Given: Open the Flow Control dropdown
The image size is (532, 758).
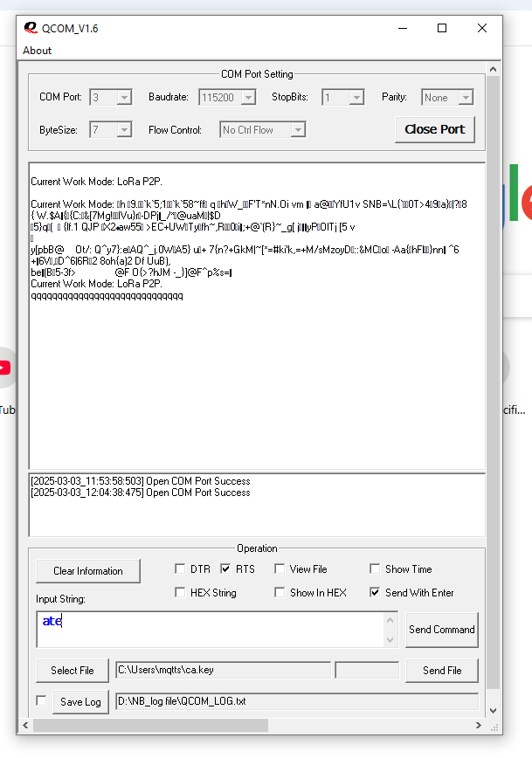Looking at the screenshot, I should [x=297, y=130].
